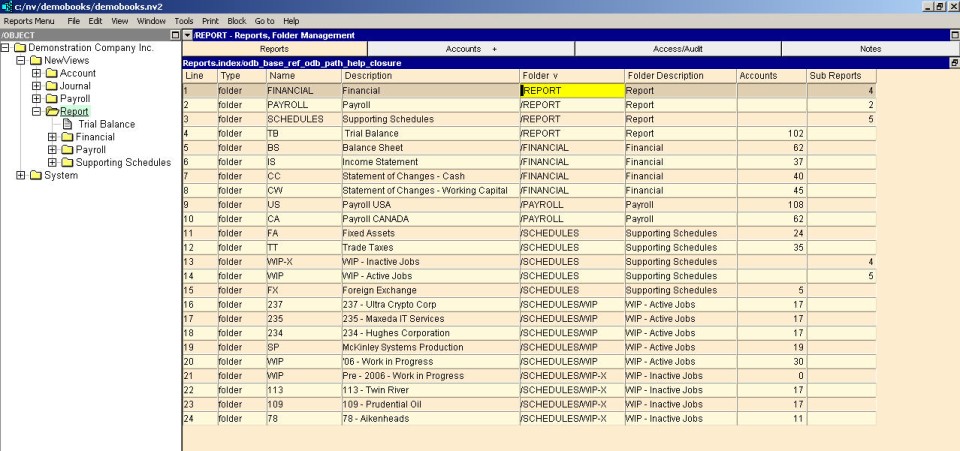Open the dropdown arrow left of /REPORT title
The height and width of the screenshot is (451, 960).
click(186, 35)
